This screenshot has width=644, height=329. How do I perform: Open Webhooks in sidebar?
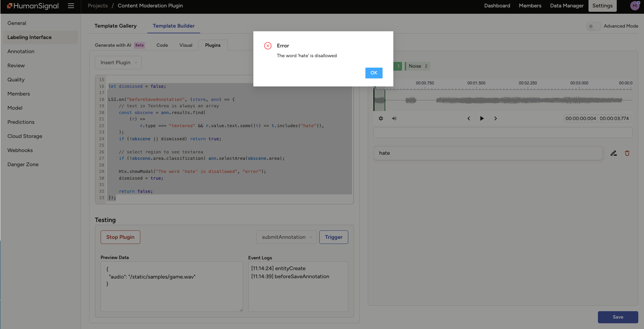[40, 150]
